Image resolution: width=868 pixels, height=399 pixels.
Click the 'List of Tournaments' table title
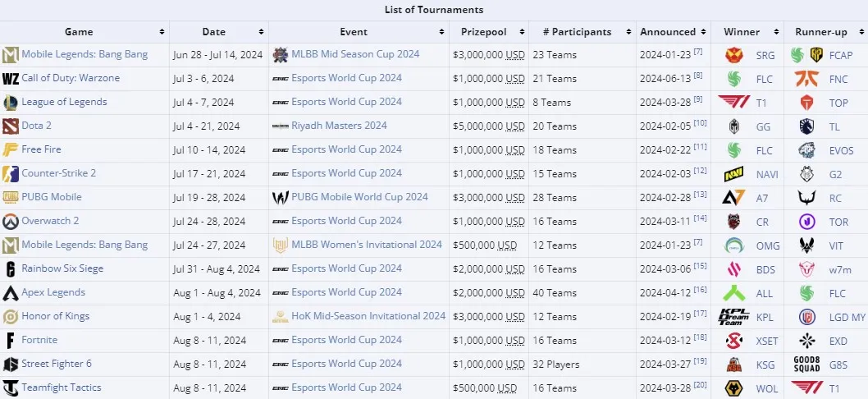(434, 10)
